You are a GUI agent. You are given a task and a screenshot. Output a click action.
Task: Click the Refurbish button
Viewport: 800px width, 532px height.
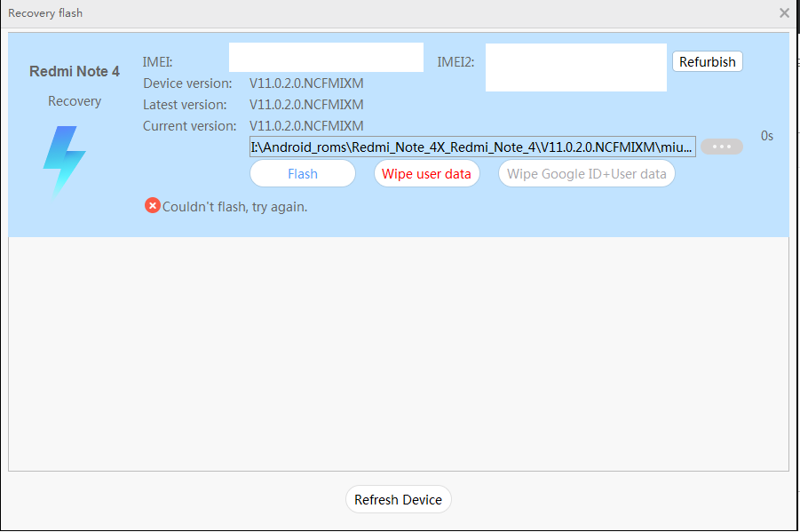[707, 62]
